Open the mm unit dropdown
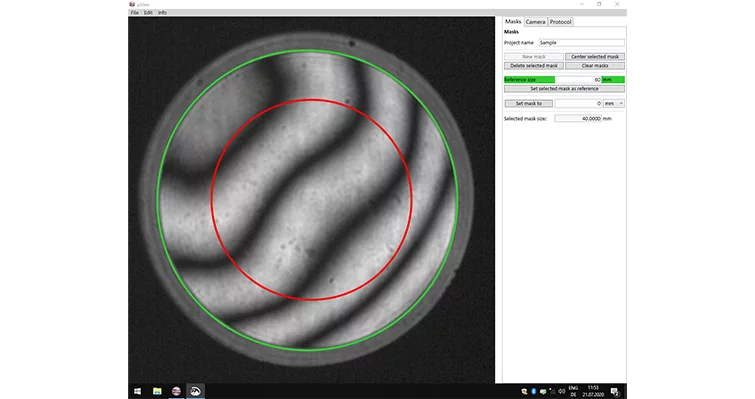 click(614, 103)
